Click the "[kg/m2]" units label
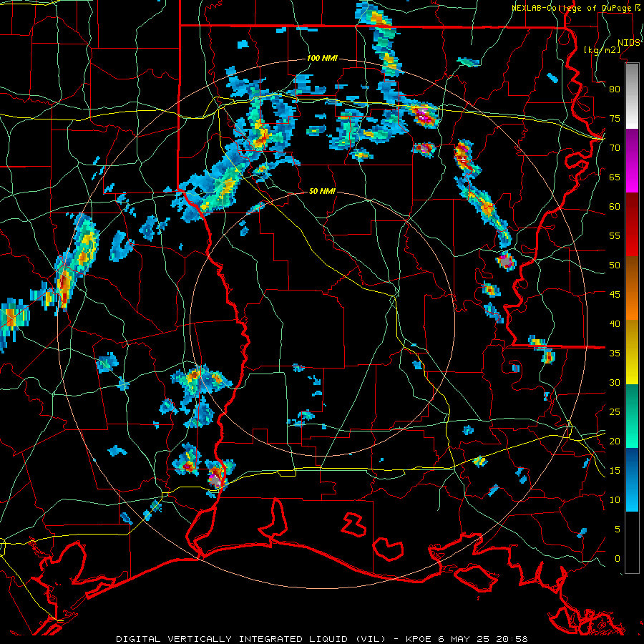 [602, 50]
